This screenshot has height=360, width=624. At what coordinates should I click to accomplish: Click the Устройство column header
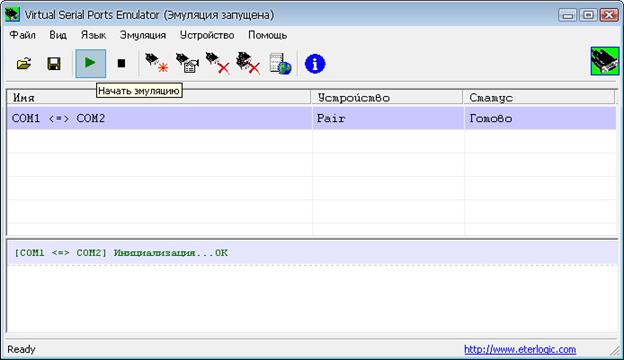click(x=387, y=97)
